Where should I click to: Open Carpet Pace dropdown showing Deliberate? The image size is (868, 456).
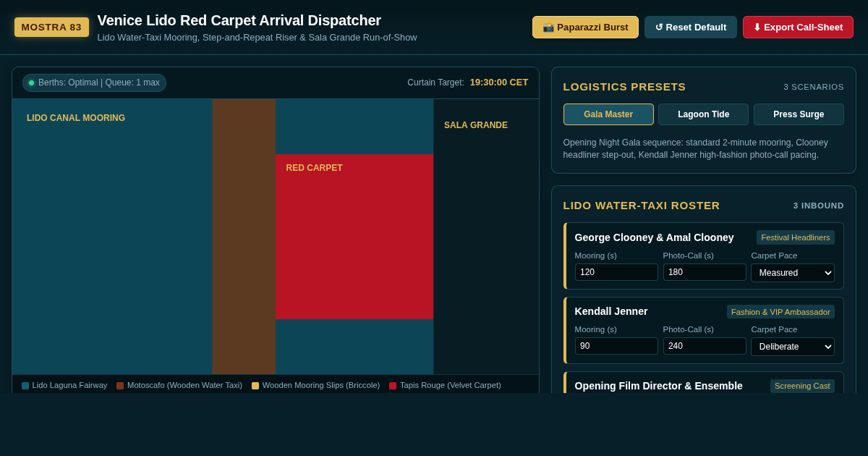pyautogui.click(x=793, y=347)
